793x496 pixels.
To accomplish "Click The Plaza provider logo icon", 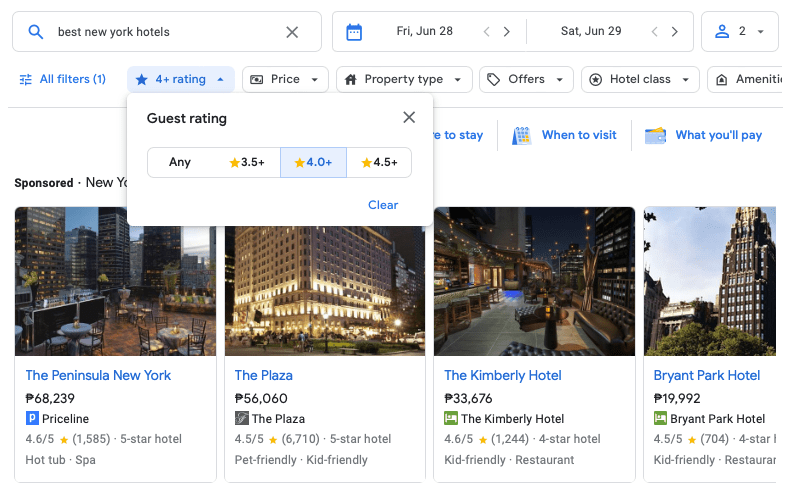I will tap(242, 418).
